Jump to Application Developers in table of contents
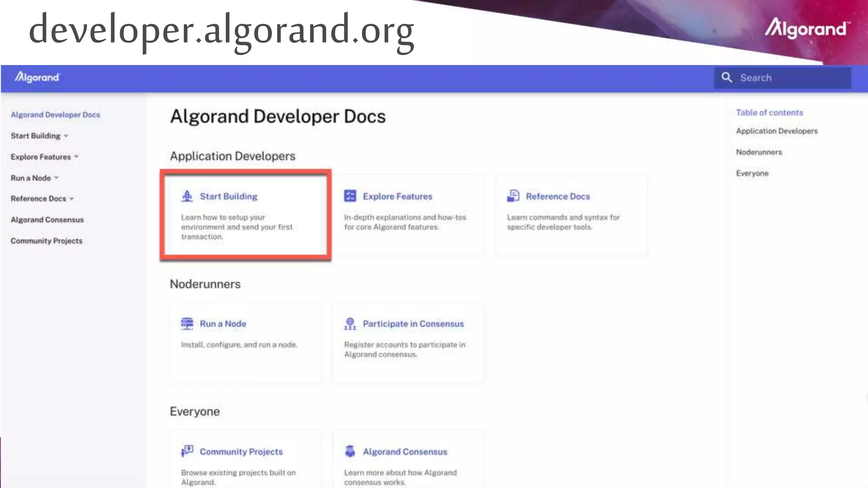The width and height of the screenshot is (868, 488). pos(776,131)
